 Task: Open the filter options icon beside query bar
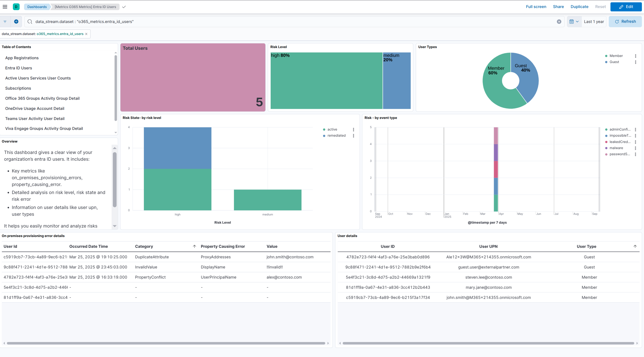pyautogui.click(x=5, y=22)
